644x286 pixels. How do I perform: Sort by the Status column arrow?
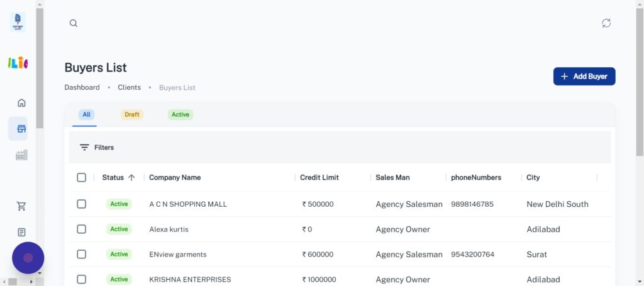click(131, 177)
